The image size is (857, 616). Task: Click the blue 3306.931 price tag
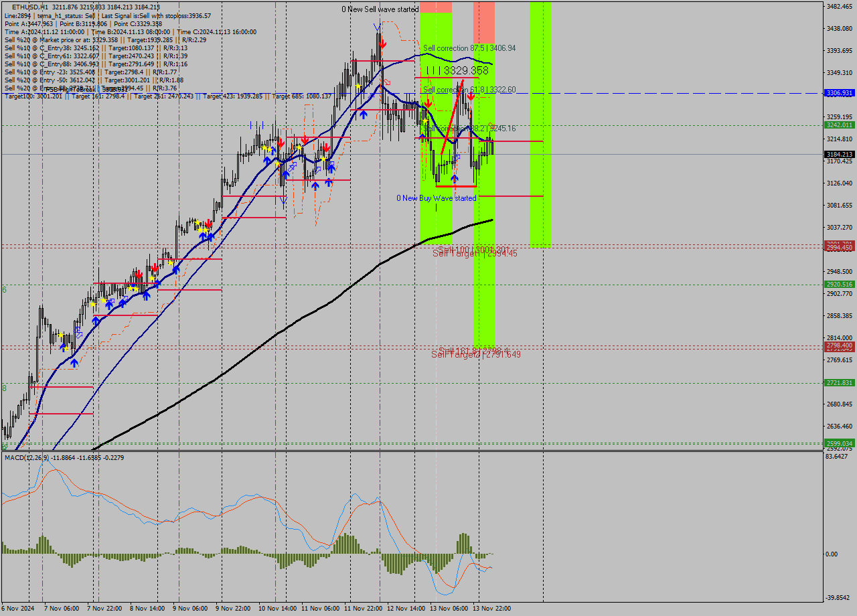[x=840, y=93]
